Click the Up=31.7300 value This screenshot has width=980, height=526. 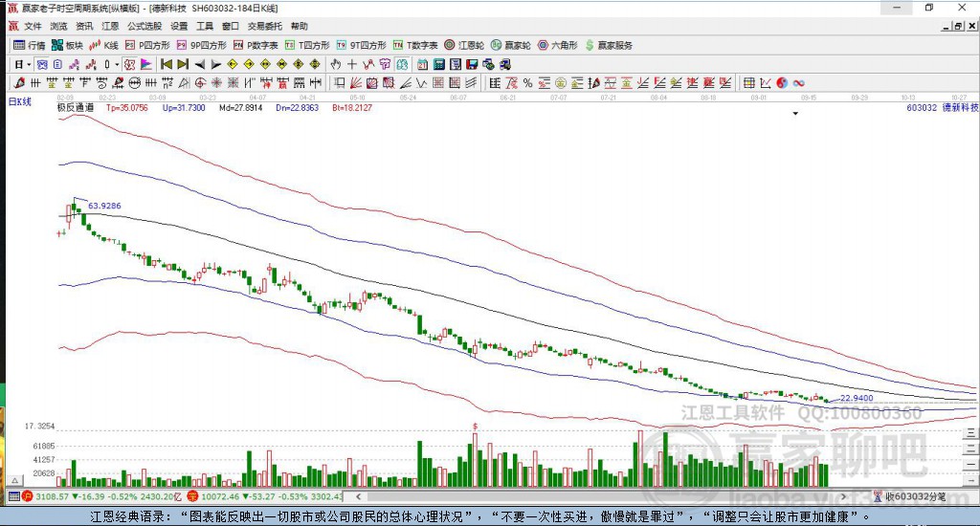coord(184,107)
